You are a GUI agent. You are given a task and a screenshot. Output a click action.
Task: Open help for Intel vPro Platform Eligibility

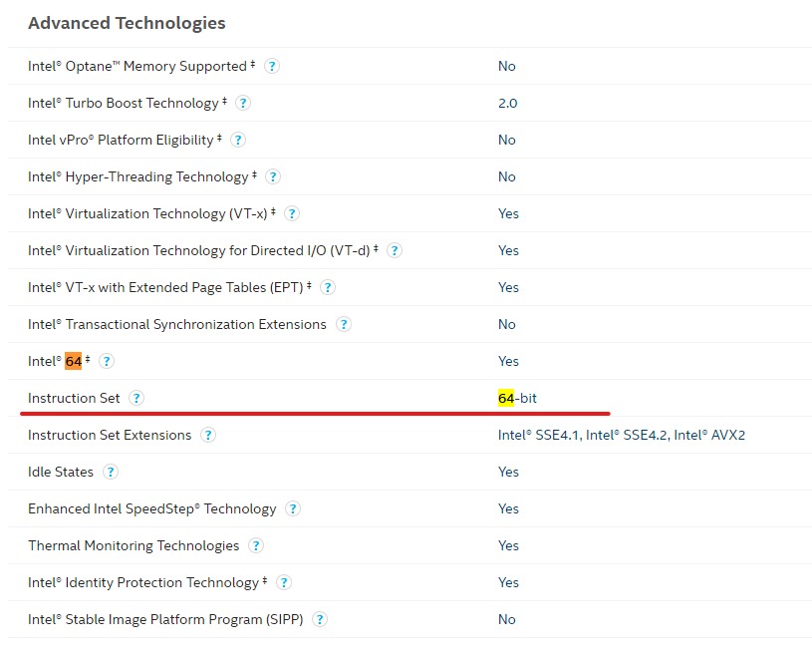point(237,140)
